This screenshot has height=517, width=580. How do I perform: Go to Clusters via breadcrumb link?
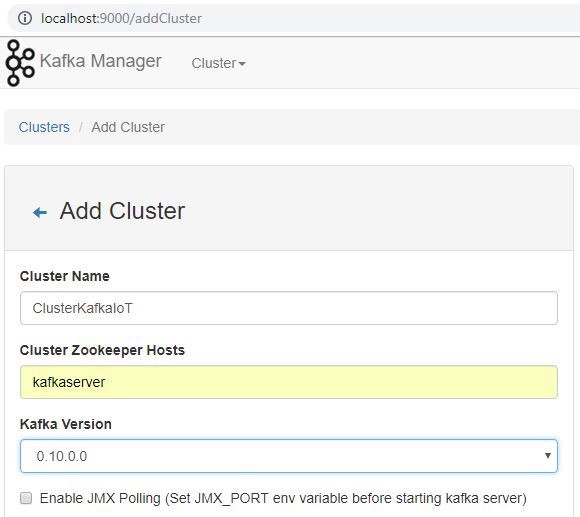coord(44,127)
